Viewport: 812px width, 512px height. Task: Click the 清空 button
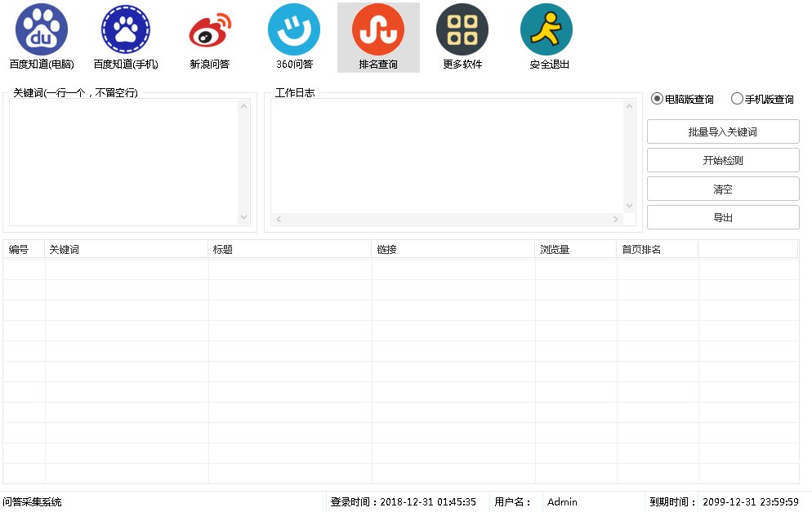pos(723,189)
